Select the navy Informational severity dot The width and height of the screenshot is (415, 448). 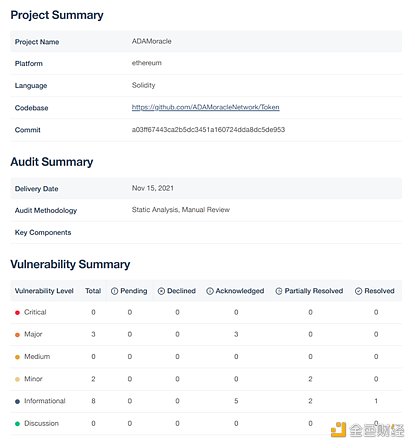point(17,401)
